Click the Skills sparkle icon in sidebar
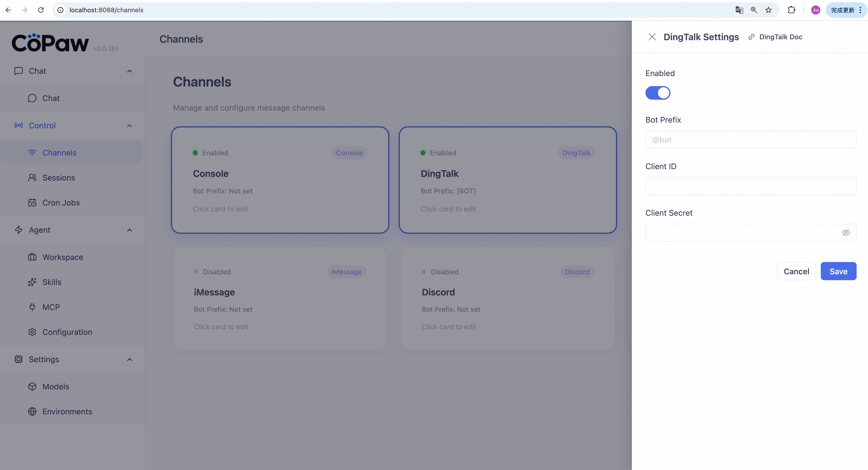Image resolution: width=868 pixels, height=470 pixels. [32, 282]
